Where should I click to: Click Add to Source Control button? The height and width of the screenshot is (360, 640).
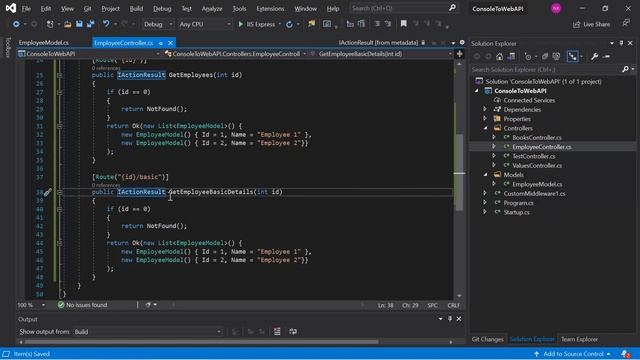pyautogui.click(x=572, y=354)
